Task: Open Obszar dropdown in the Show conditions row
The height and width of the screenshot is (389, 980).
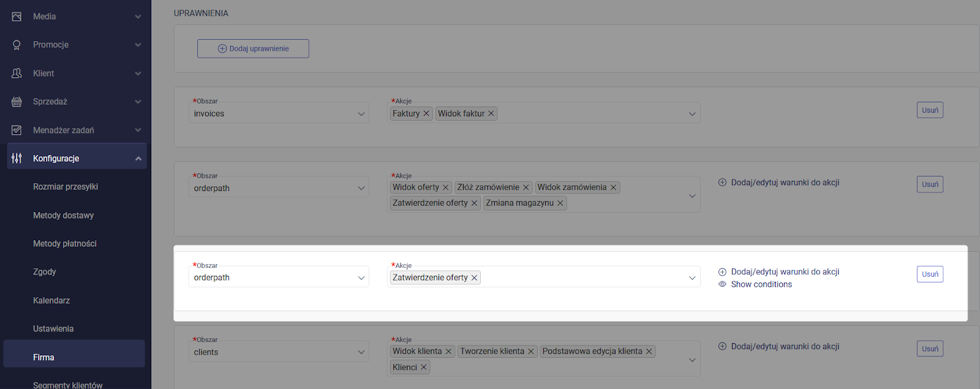Action: tap(279, 278)
